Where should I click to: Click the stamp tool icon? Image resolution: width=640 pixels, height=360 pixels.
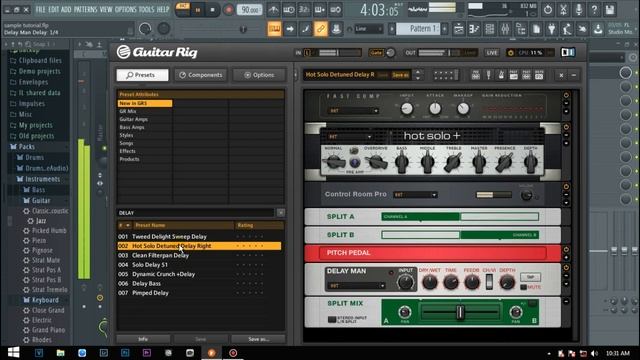[x=336, y=29]
